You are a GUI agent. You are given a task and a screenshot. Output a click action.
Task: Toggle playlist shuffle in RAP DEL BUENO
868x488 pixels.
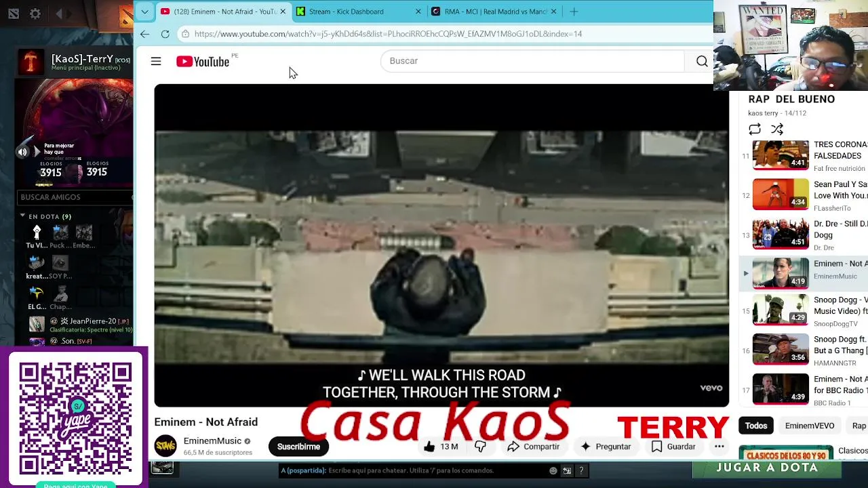click(x=777, y=129)
